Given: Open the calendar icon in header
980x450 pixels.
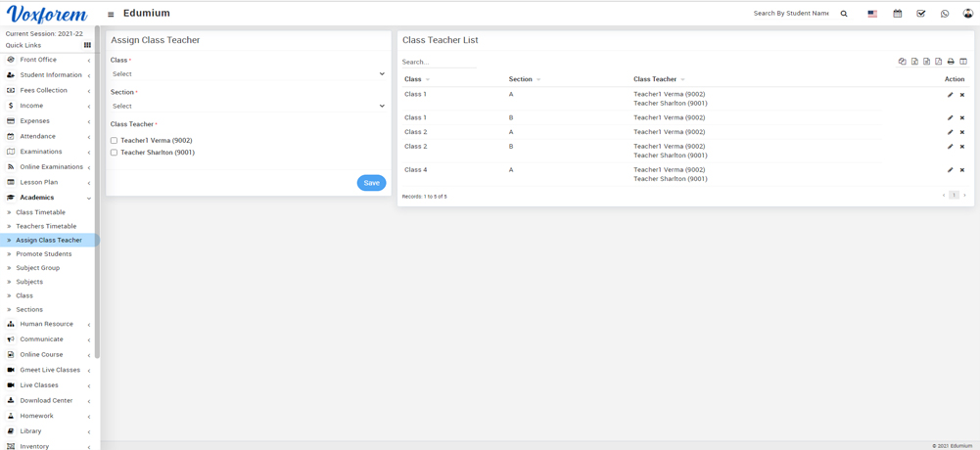Looking at the screenshot, I should (897, 14).
